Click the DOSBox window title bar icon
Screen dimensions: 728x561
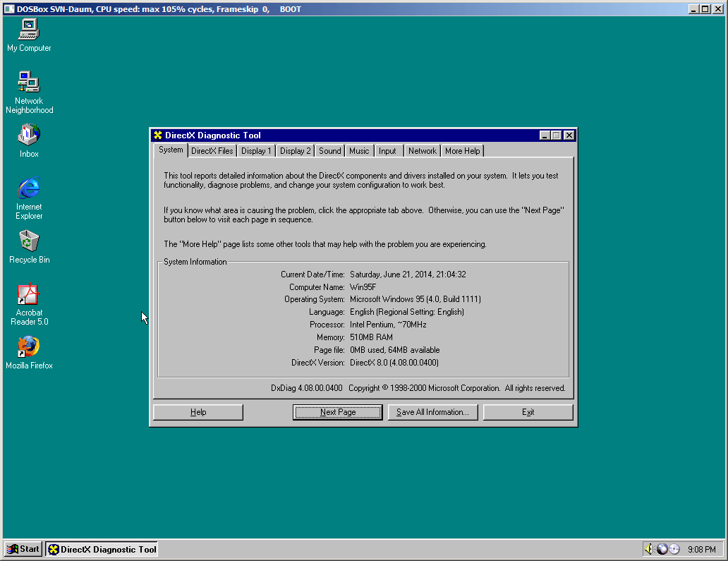click(9, 9)
